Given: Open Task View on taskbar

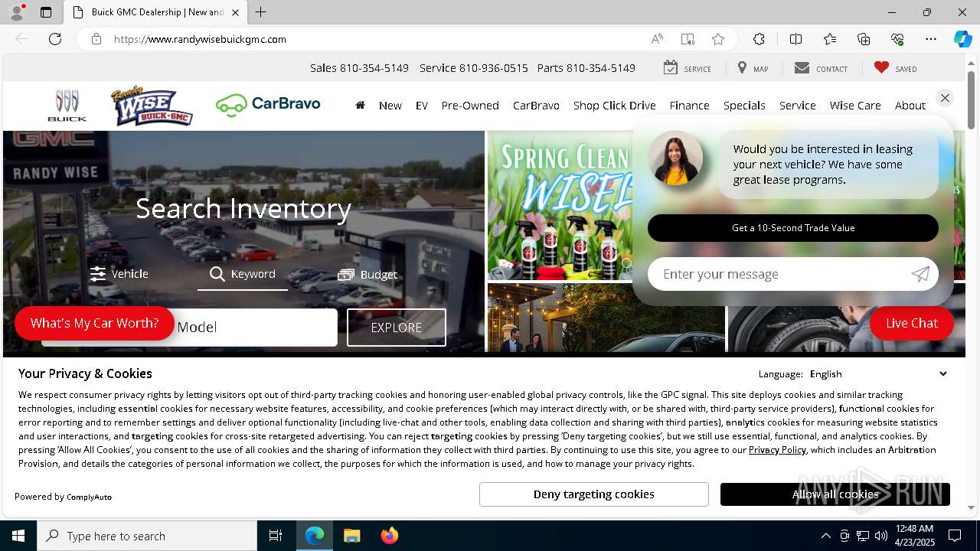Looking at the screenshot, I should click(276, 536).
